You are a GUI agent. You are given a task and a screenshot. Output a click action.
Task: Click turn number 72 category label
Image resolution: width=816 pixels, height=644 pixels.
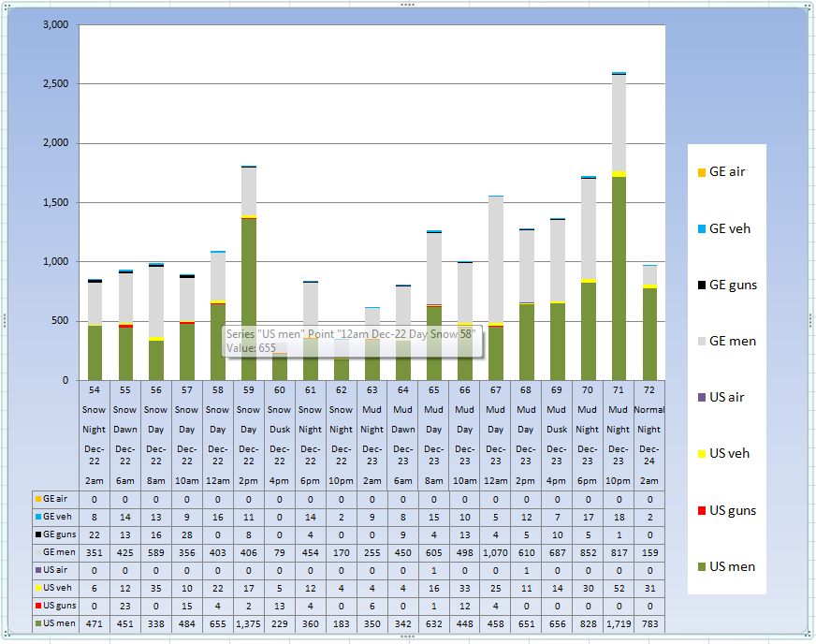click(x=648, y=390)
